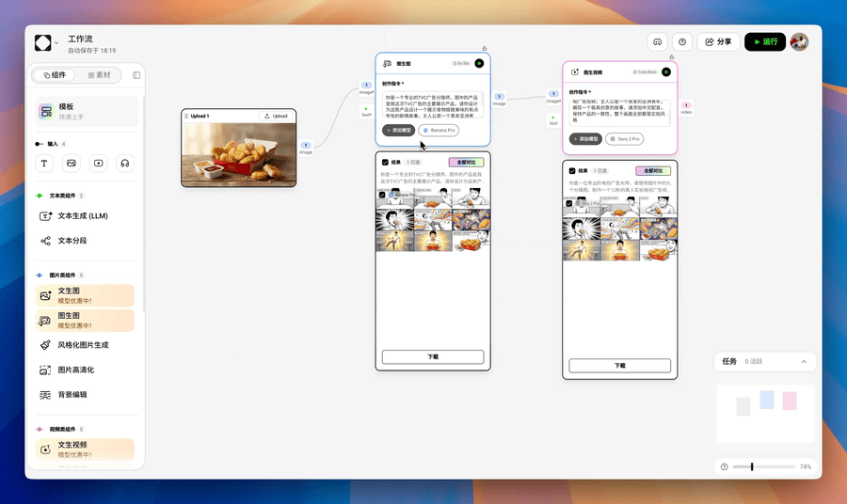Switch to the 组件 tab
This screenshot has width=847, height=504.
pyautogui.click(x=56, y=75)
